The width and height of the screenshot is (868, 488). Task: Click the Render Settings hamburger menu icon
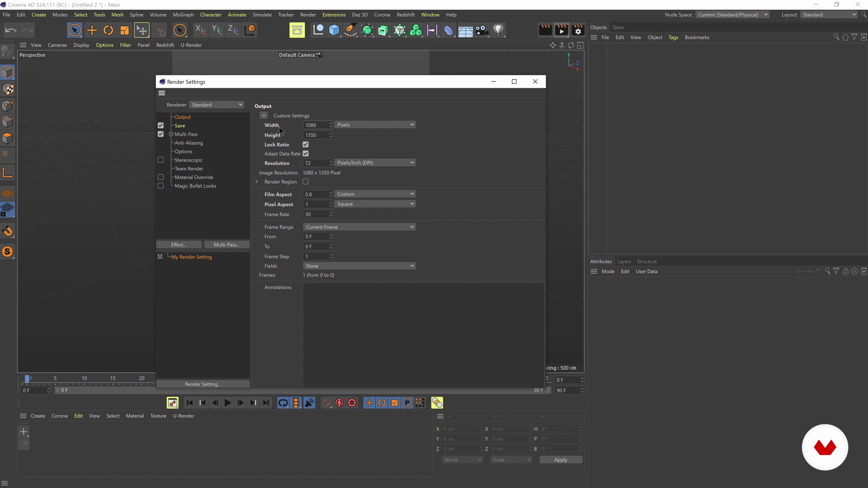162,93
